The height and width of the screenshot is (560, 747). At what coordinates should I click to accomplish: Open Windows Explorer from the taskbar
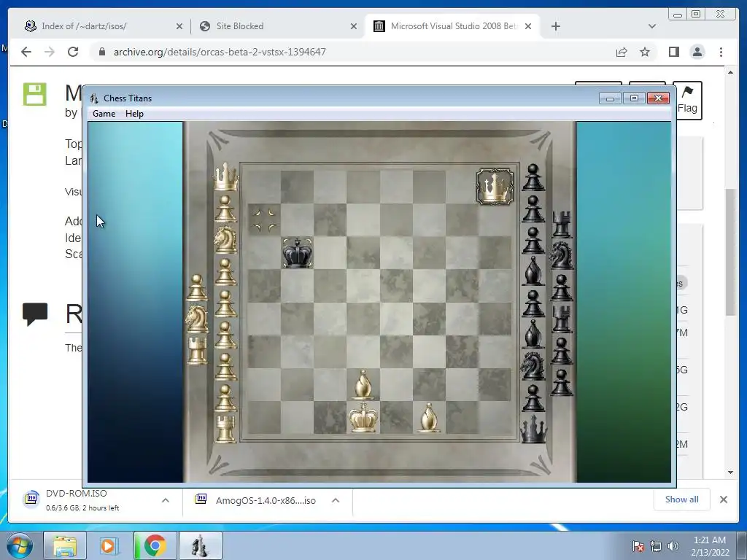pos(65,545)
